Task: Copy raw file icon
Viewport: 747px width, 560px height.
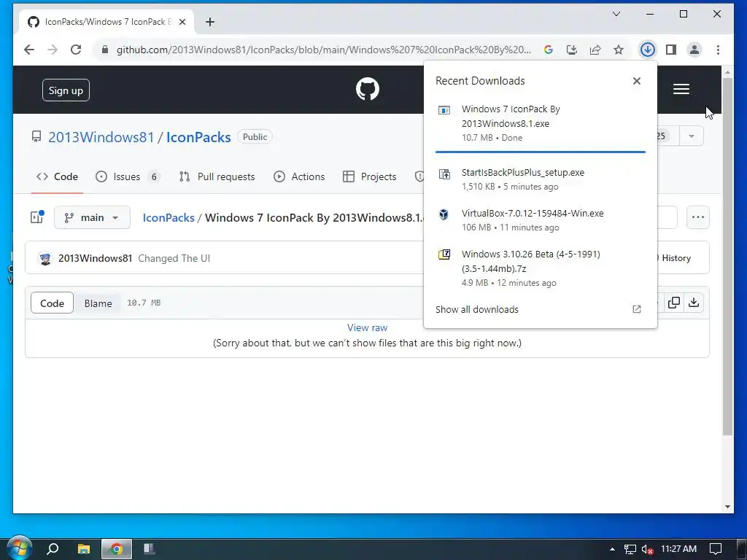Action: (673, 303)
